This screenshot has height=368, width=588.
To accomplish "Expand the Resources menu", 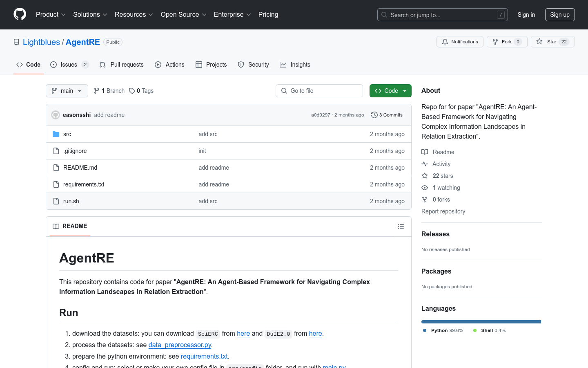I will (134, 15).
